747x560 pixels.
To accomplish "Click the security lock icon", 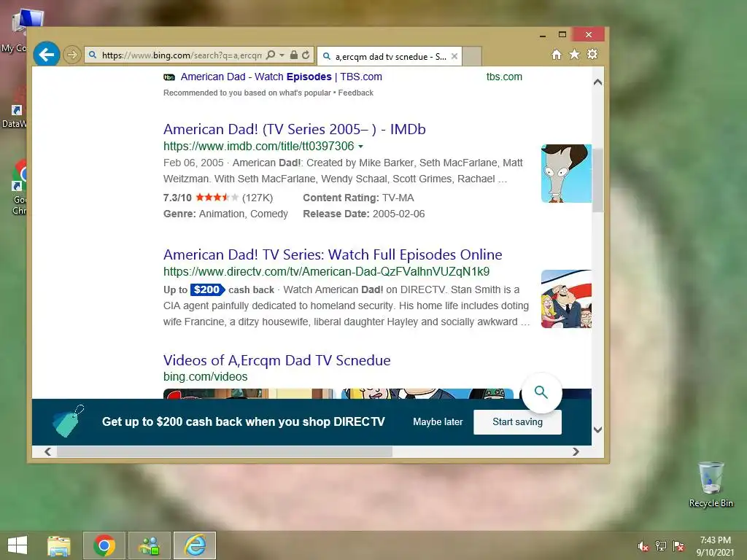I will pos(294,55).
